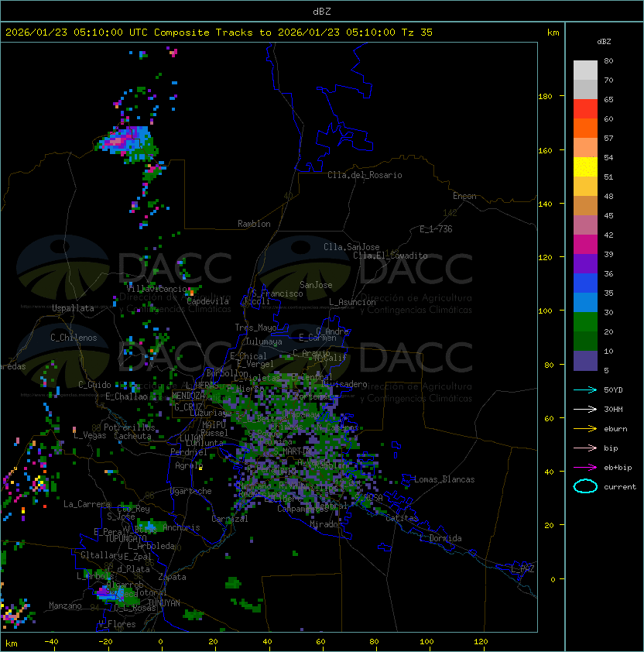Click the '57' value in dBZ legend
This screenshot has height=652, width=644.
[608, 138]
